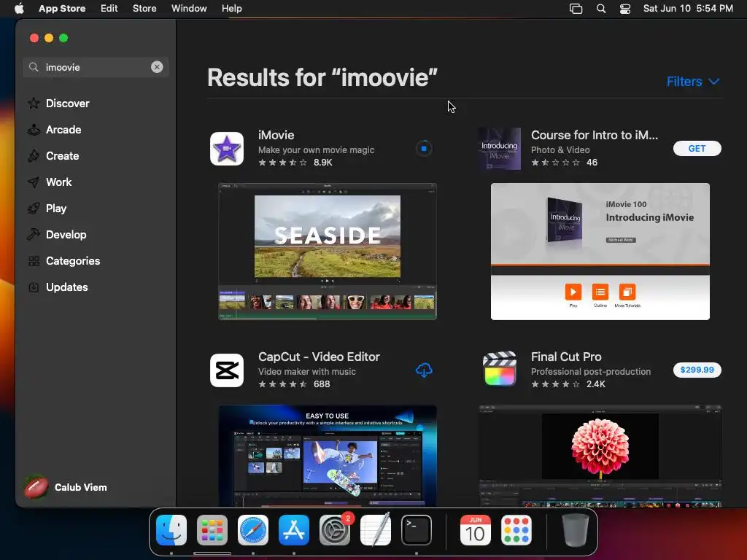Select the Final Cut Pro 2.4K ratings text
Viewport: 747px width, 560px height.
[595, 384]
